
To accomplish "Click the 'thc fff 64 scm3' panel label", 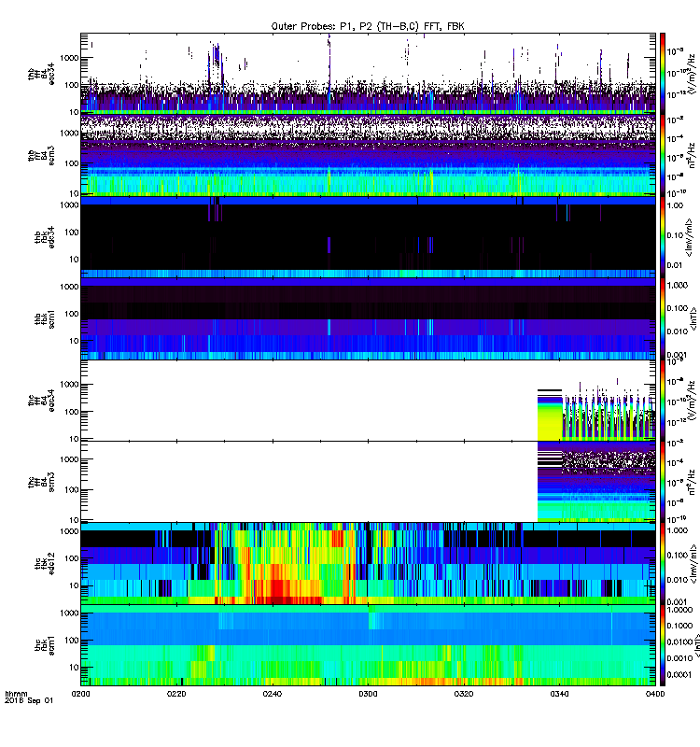I will tap(41, 482).
